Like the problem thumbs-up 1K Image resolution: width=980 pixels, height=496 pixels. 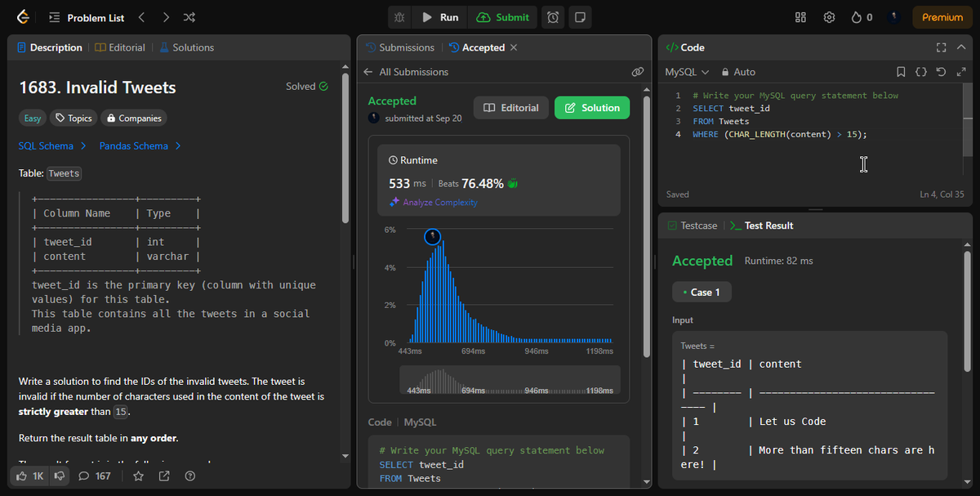click(x=30, y=476)
